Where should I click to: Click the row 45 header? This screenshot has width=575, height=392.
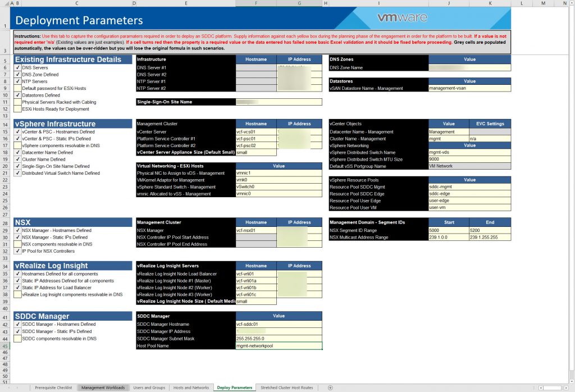click(x=5, y=347)
